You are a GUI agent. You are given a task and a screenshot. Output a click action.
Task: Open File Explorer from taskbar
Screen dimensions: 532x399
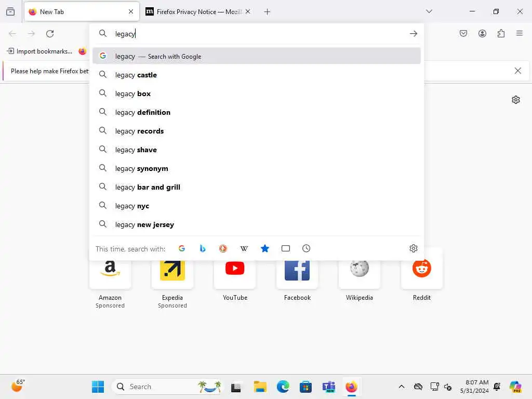(x=260, y=387)
